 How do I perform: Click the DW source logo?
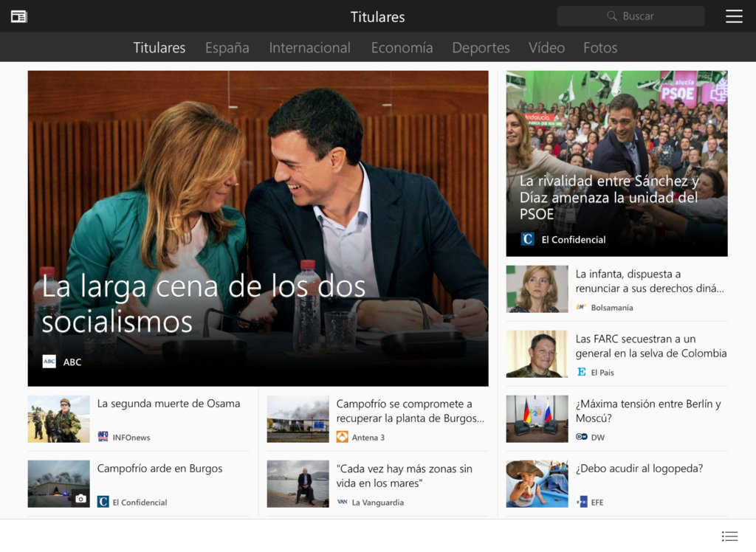coord(581,437)
